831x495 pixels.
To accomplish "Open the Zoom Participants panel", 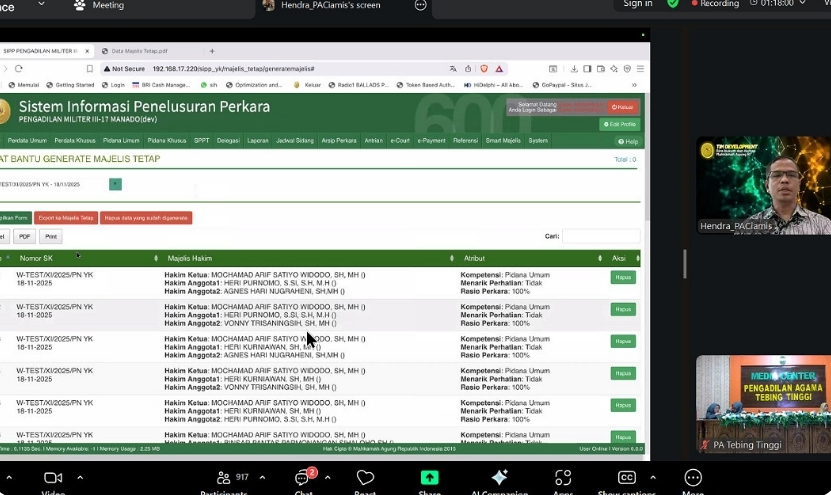I will pyautogui.click(x=223, y=478).
